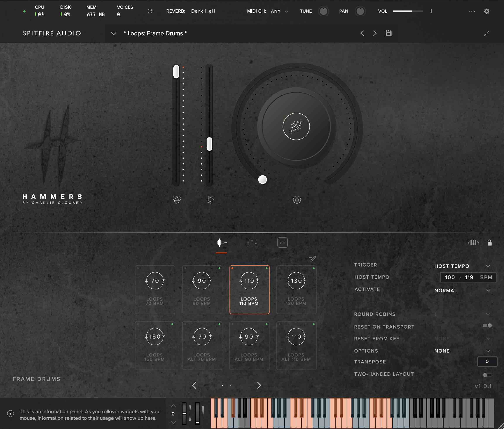Image resolution: width=504 pixels, height=429 pixels.
Task: Open the settings gear icon
Action: tap(486, 11)
